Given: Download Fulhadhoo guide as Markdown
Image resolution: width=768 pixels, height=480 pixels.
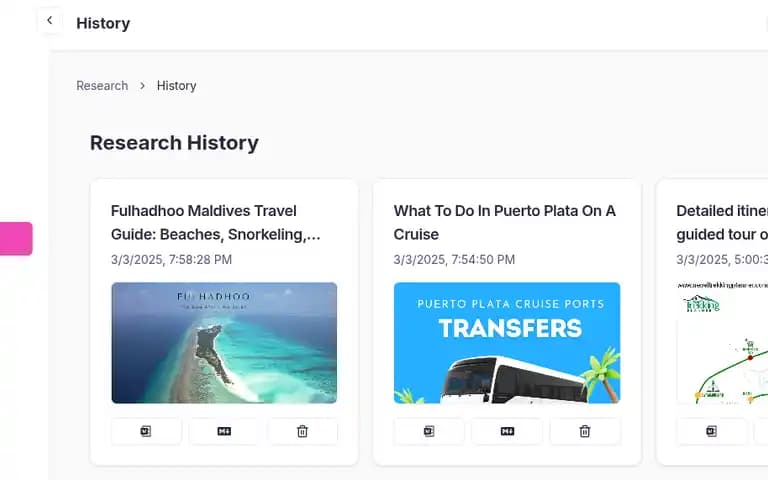Looking at the screenshot, I should tap(224, 431).
